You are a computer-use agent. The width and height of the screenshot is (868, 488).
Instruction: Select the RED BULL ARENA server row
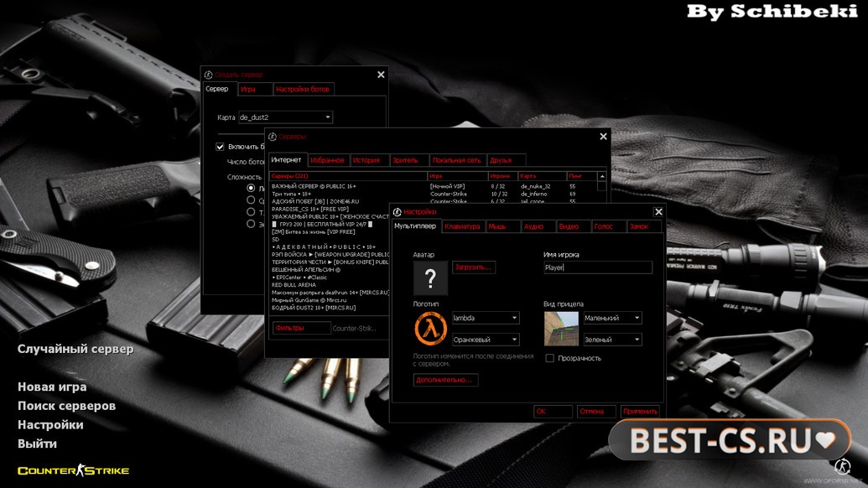coord(330,285)
